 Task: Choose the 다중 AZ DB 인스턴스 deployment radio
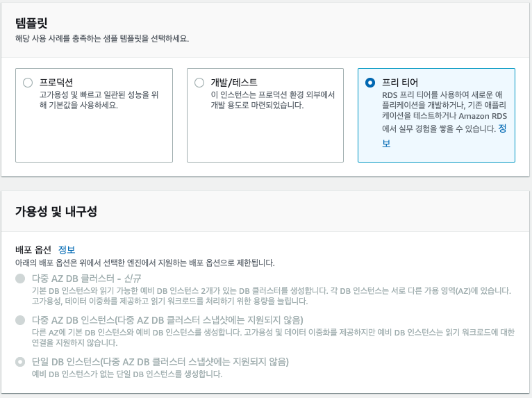click(20, 320)
